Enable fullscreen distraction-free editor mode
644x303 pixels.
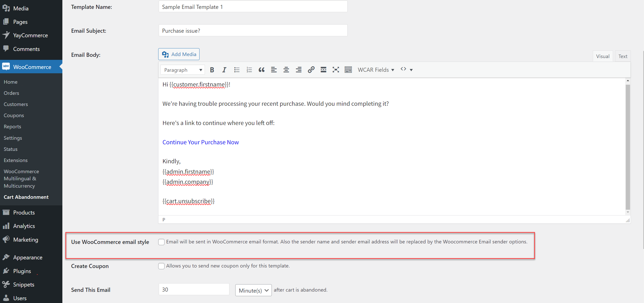[x=336, y=70]
